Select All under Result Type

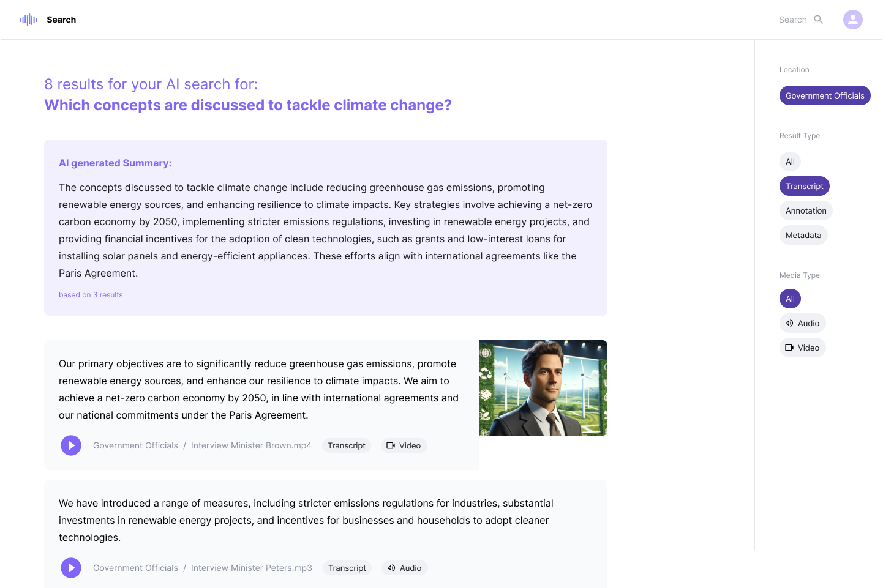(790, 162)
